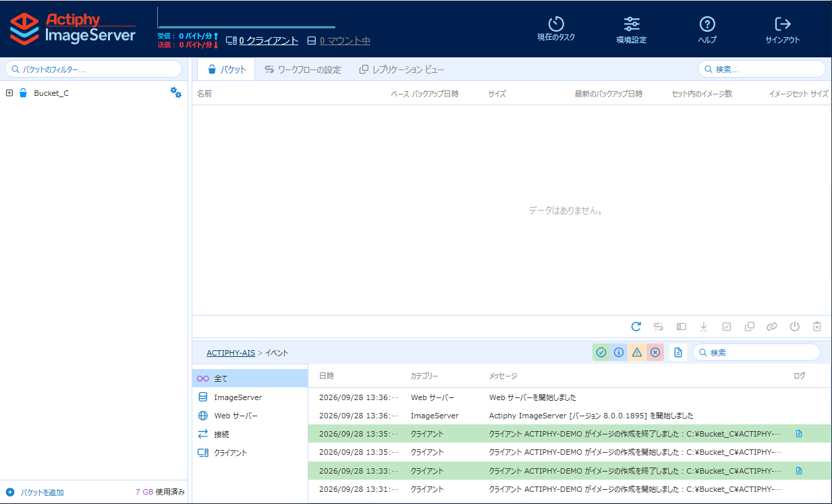Image resolution: width=832 pixels, height=504 pixels.
Task: Click the 0 マウント中 link
Action: point(345,40)
